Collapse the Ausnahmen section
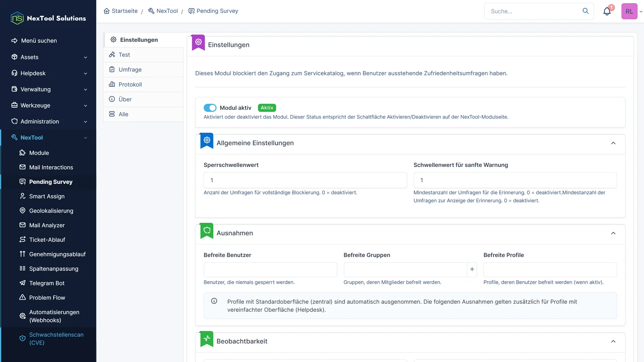The height and width of the screenshot is (362, 644). pyautogui.click(x=613, y=233)
